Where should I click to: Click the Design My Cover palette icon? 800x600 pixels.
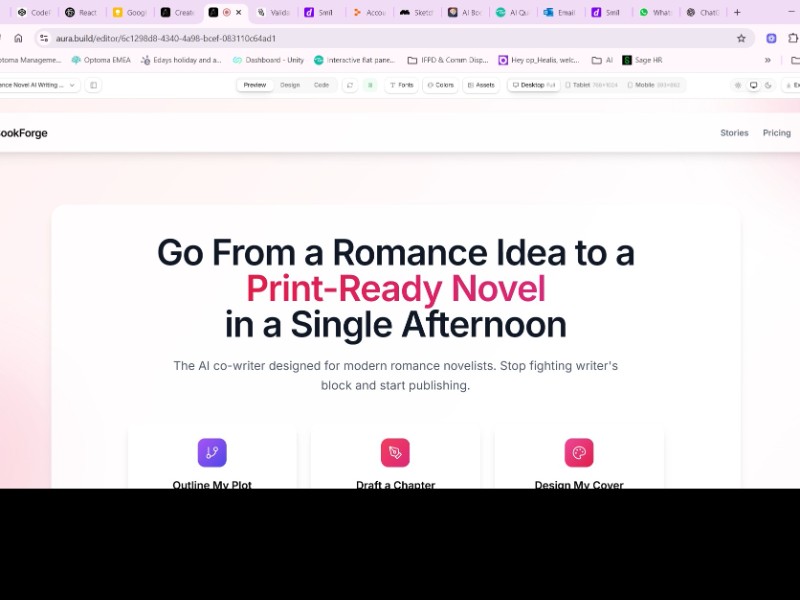coord(579,452)
